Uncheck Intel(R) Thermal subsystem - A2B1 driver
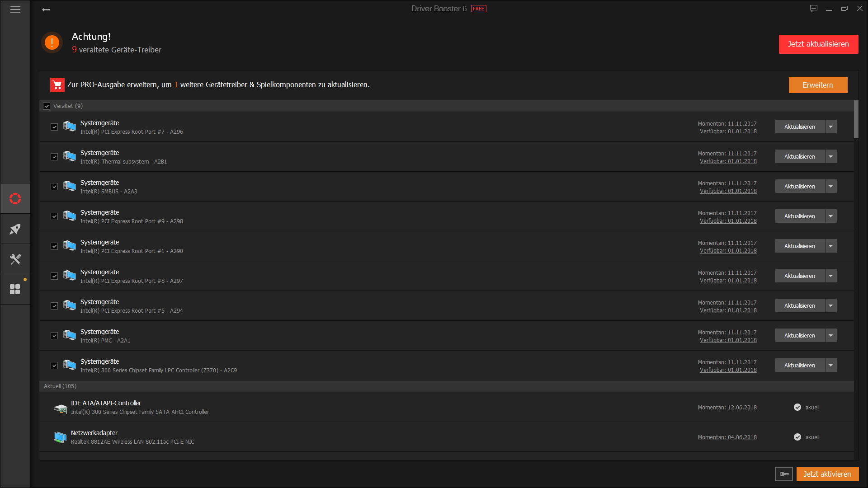 point(54,156)
